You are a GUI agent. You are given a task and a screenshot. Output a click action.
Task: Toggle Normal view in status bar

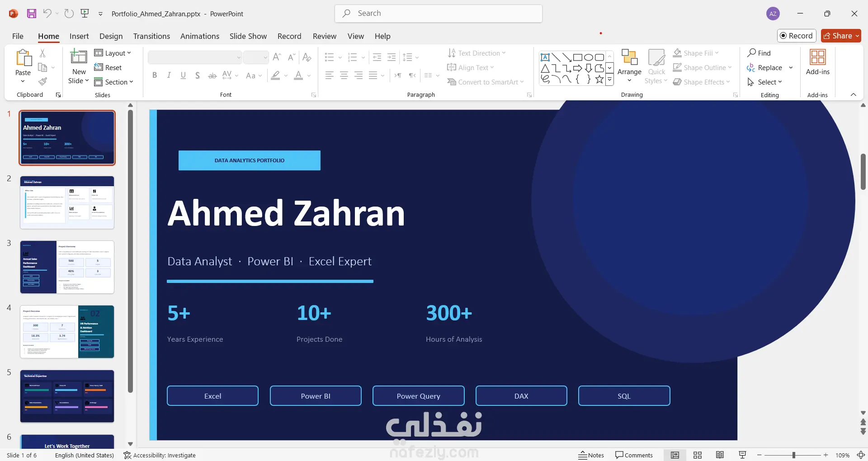pyautogui.click(x=675, y=455)
